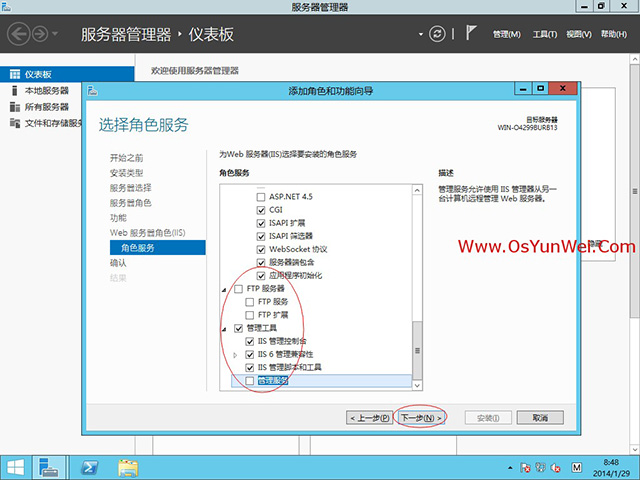Image resolution: width=640 pixels, height=480 pixels.
Task: Click the 所有服务器 servers icon
Action: (x=15, y=107)
